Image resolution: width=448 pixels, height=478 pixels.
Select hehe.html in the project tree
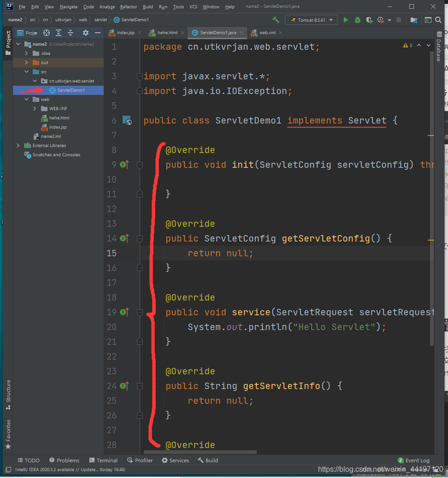[x=59, y=118]
